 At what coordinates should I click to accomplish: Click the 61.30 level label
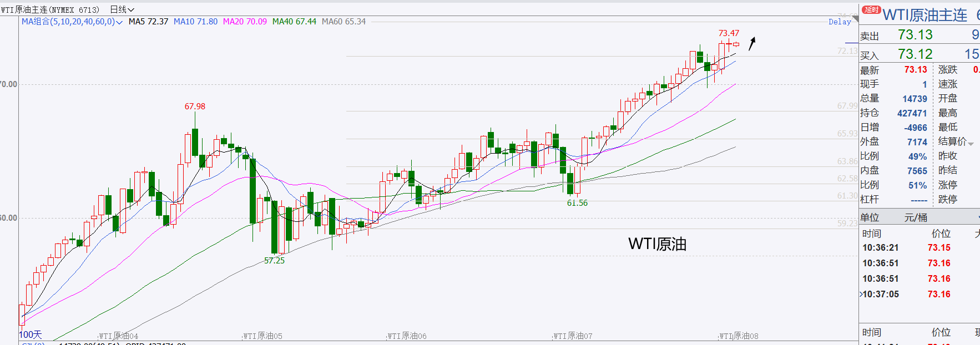tap(847, 196)
